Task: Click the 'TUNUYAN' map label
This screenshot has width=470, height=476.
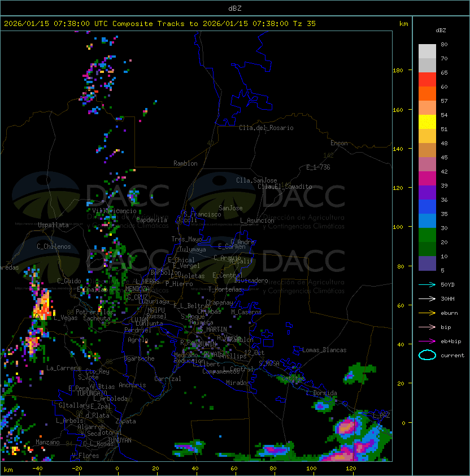Action: click(x=120, y=440)
